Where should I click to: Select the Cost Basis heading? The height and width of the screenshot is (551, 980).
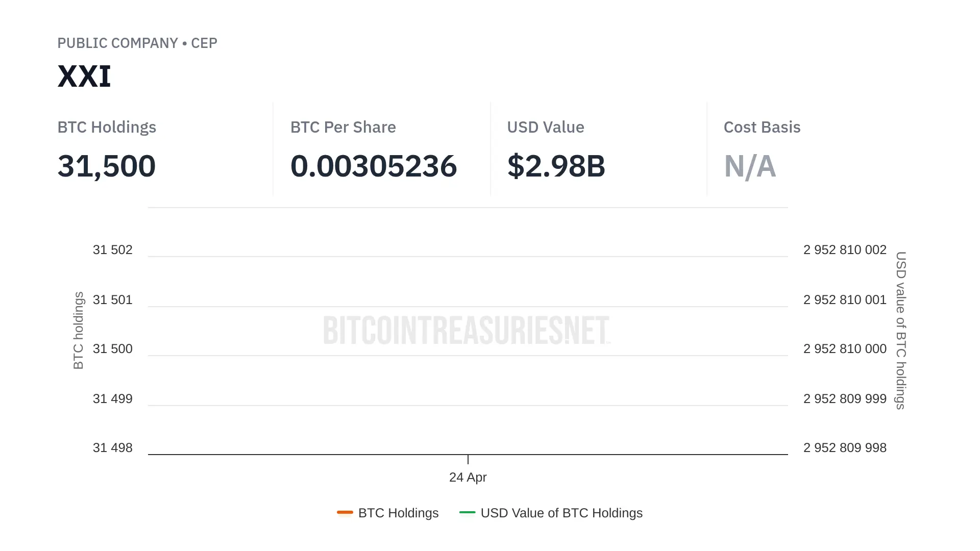pyautogui.click(x=762, y=127)
